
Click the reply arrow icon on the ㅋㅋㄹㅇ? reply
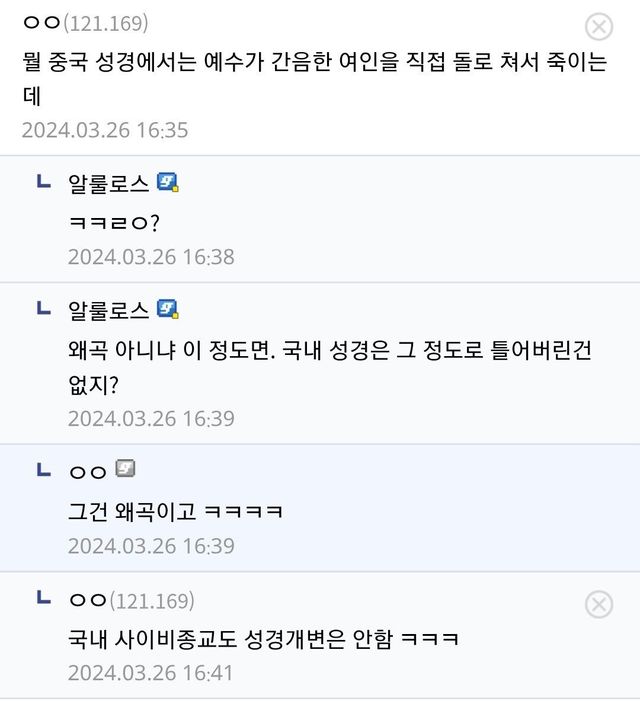pyautogui.click(x=43, y=182)
